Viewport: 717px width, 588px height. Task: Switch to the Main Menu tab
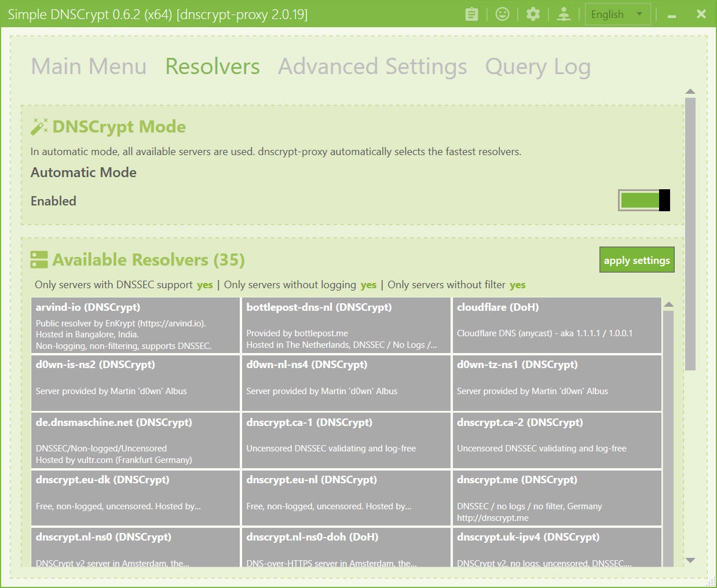[89, 67]
